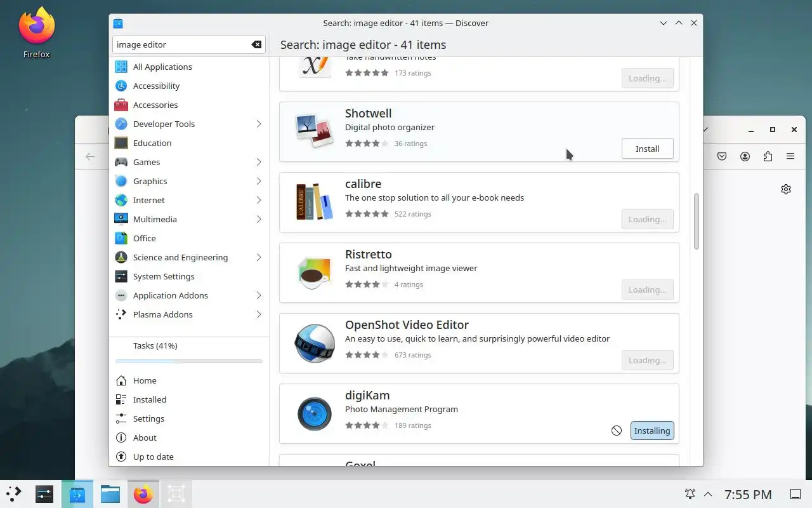Click the calibre books icon
The width and height of the screenshot is (812, 508).
point(315,202)
